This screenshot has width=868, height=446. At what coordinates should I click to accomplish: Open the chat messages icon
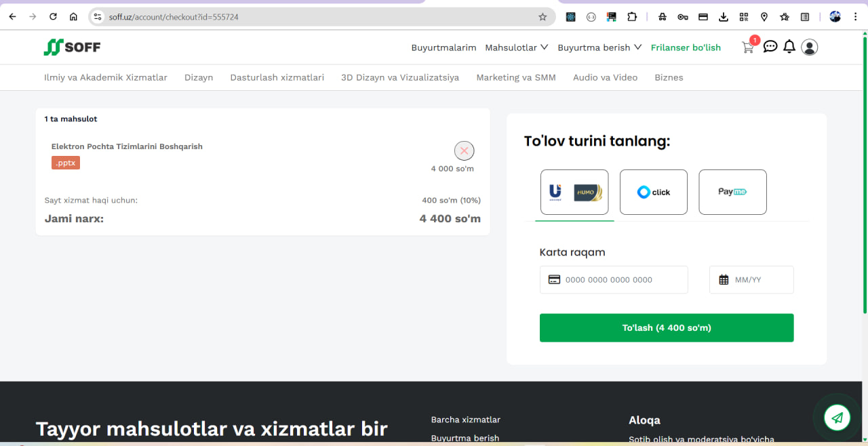click(770, 47)
